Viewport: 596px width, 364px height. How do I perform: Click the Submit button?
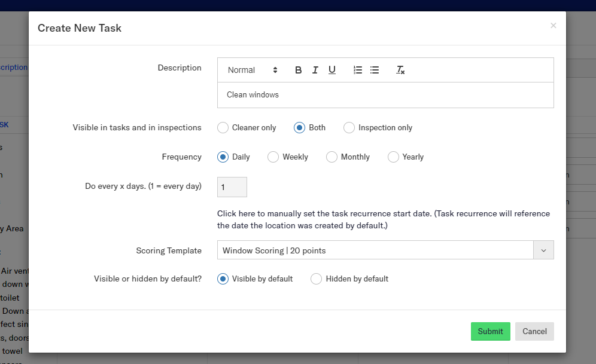point(490,331)
